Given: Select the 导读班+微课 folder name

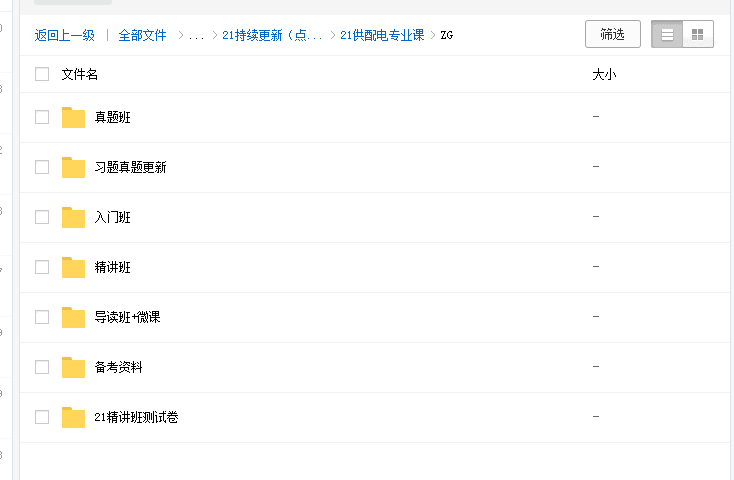Looking at the screenshot, I should pyautogui.click(x=127, y=317).
